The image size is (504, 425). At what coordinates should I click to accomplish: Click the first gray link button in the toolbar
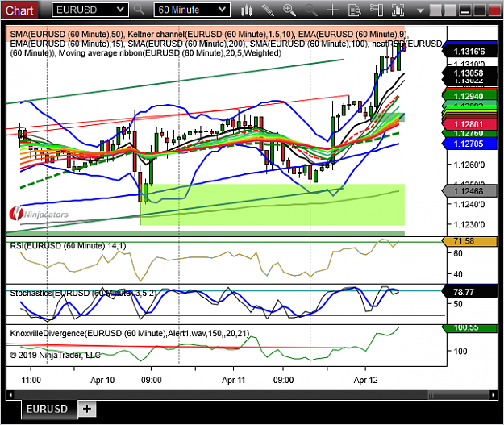tap(435, 10)
